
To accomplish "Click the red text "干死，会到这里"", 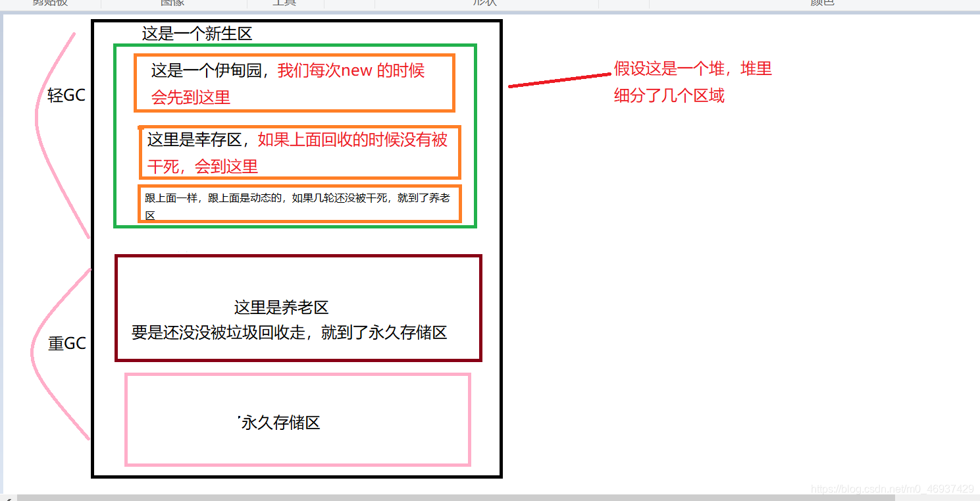I will 203,167.
